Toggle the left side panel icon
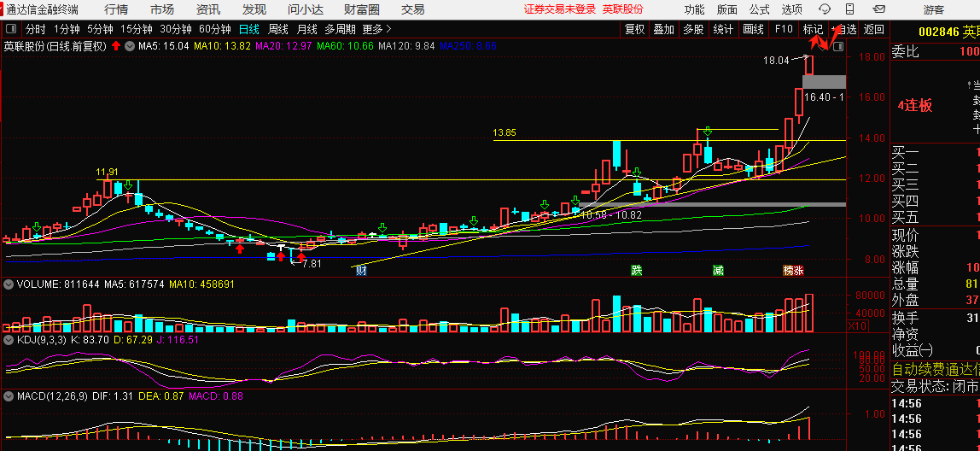This screenshot has height=451, width=980. pos(10,29)
